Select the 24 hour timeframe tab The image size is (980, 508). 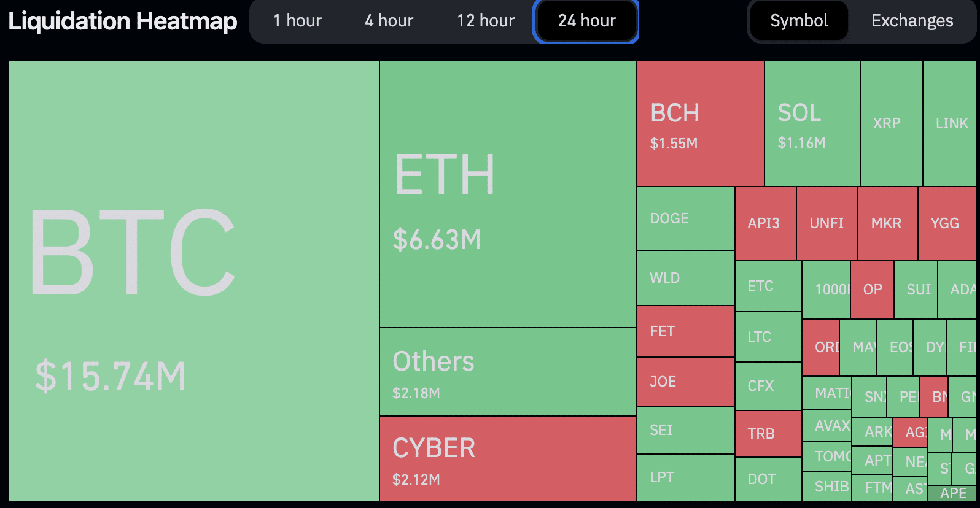coord(586,21)
